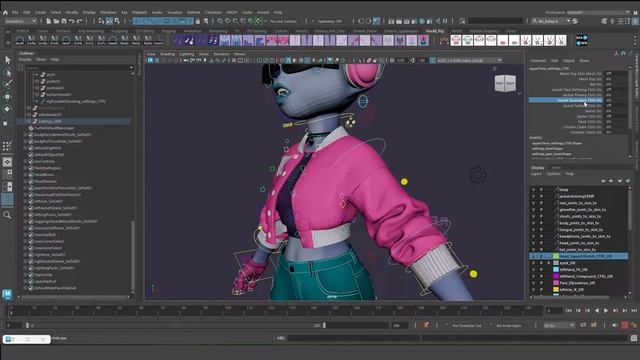The height and width of the screenshot is (360, 640).
Task: Click the Maya home icon in menu bar
Action: coord(5,13)
